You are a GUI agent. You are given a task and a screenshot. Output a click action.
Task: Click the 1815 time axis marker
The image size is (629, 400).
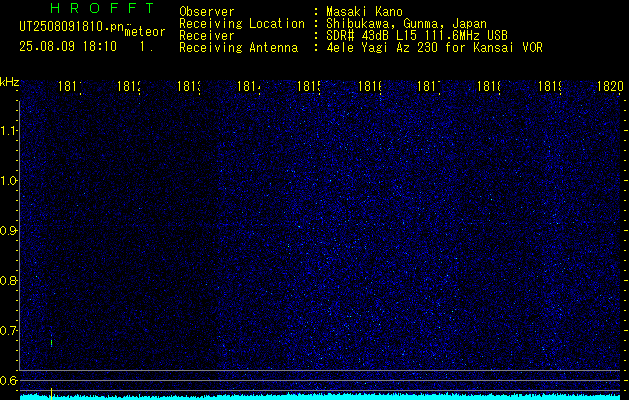click(x=309, y=86)
